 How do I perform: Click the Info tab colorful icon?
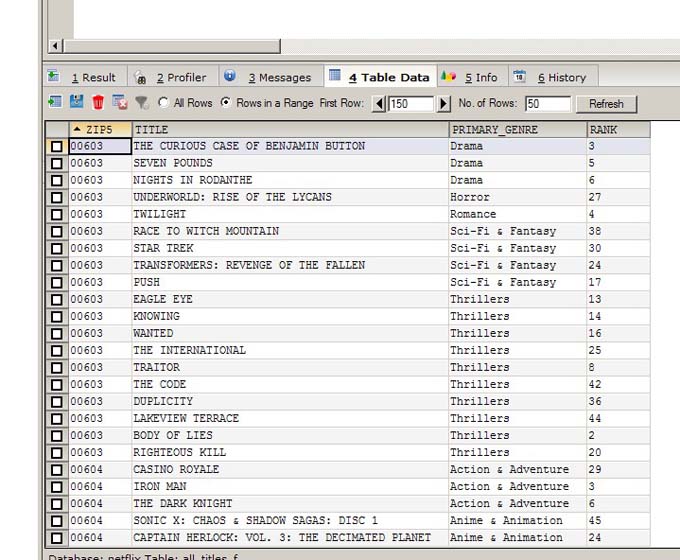(448, 77)
